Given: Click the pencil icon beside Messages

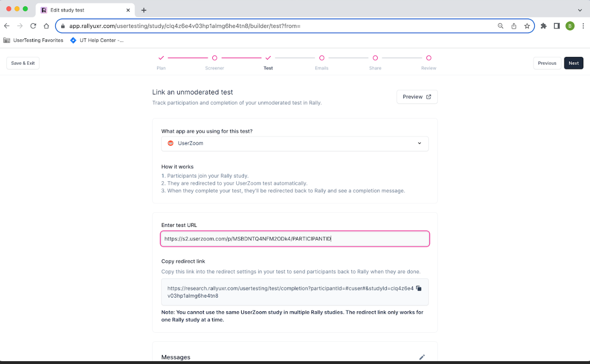Looking at the screenshot, I should click(422, 357).
